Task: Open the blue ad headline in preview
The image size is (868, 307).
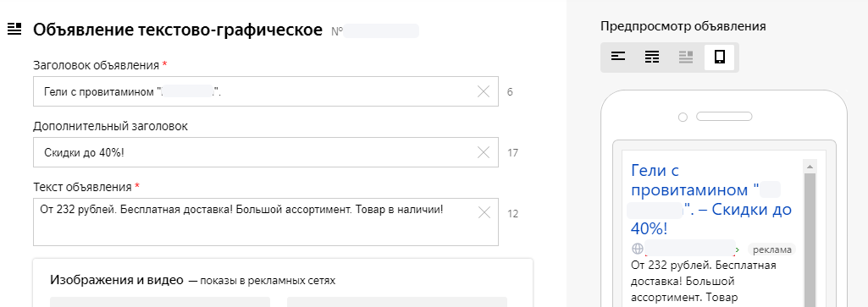Action: 711,200
